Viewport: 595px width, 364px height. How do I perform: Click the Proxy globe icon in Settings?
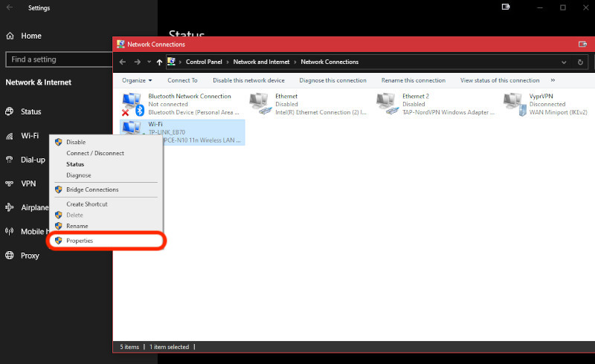pyautogui.click(x=10, y=256)
